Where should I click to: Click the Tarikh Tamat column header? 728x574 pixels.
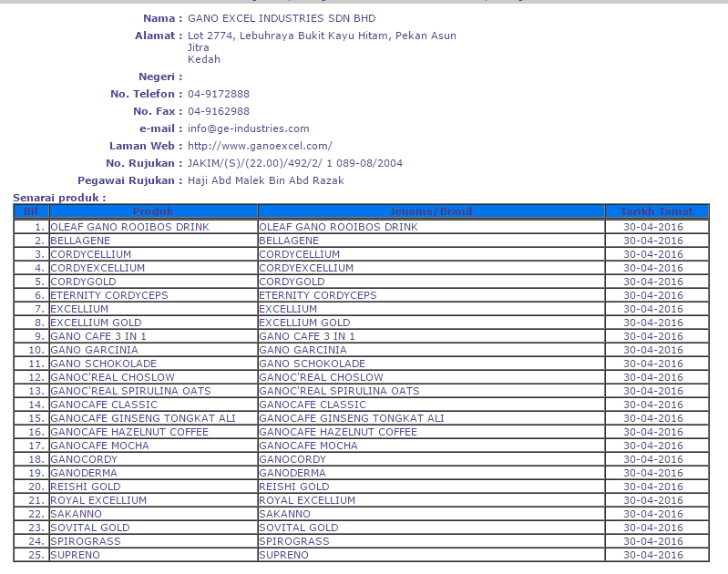click(x=656, y=211)
